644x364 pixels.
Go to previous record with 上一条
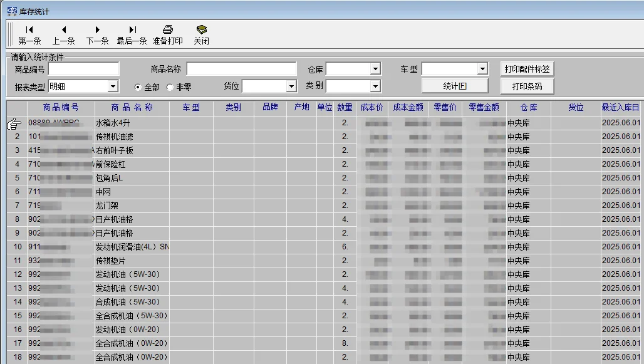pos(64,34)
